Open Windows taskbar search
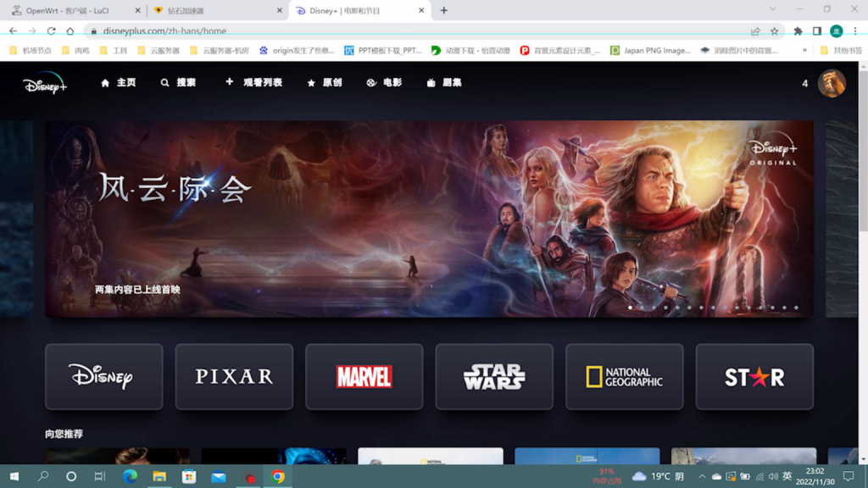The height and width of the screenshot is (488, 868). [42, 476]
